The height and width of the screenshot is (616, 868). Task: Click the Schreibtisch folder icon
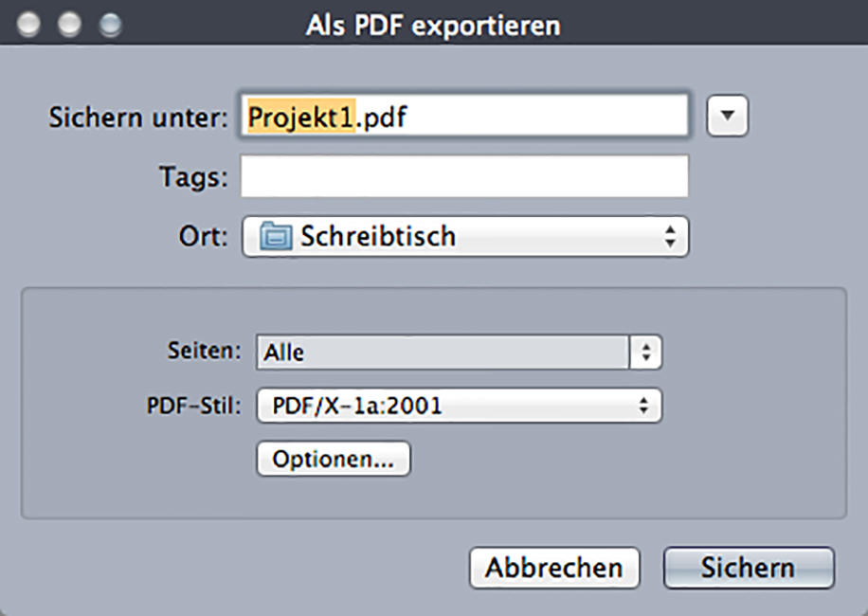click(x=276, y=236)
